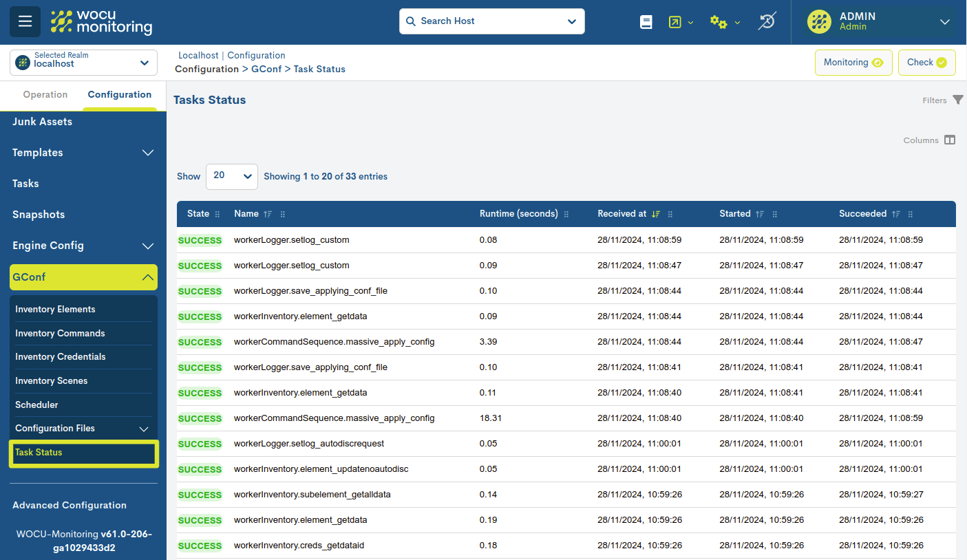Change the Show entries count dropdown

tap(232, 176)
